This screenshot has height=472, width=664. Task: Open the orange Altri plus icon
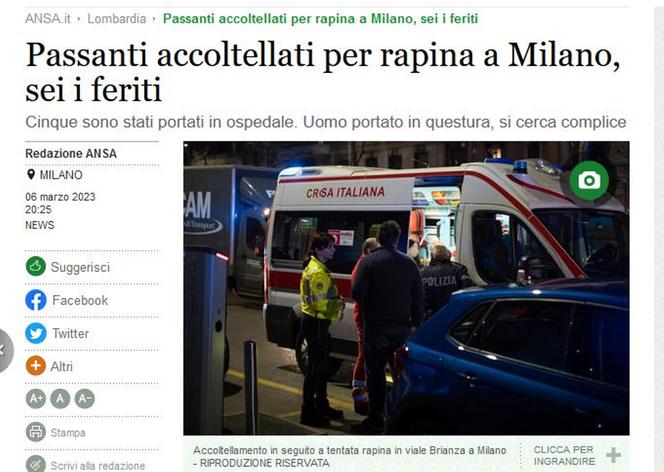(36, 366)
